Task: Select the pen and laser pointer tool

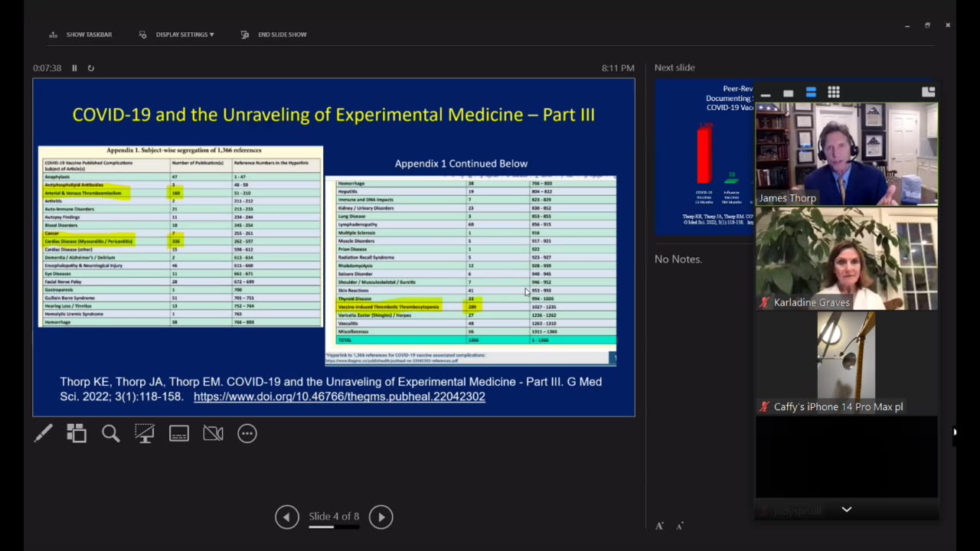Action: [43, 433]
